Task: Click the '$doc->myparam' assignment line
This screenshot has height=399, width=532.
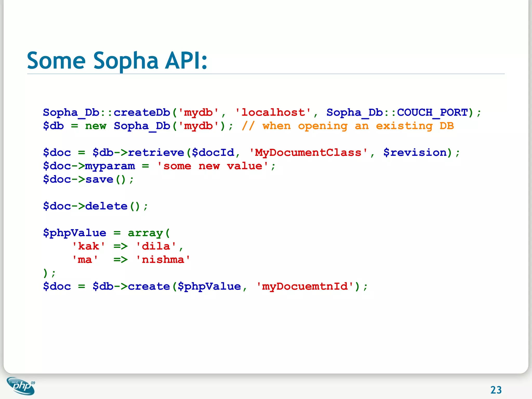Action: click(159, 166)
